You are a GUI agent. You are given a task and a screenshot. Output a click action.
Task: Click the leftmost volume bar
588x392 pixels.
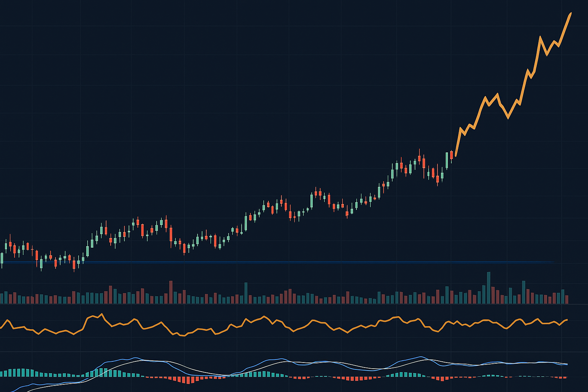click(x=2, y=298)
